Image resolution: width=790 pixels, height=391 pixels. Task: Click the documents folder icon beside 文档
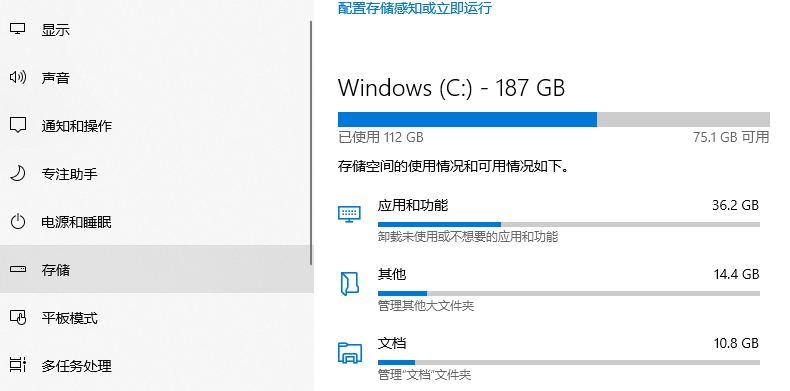[x=349, y=353]
